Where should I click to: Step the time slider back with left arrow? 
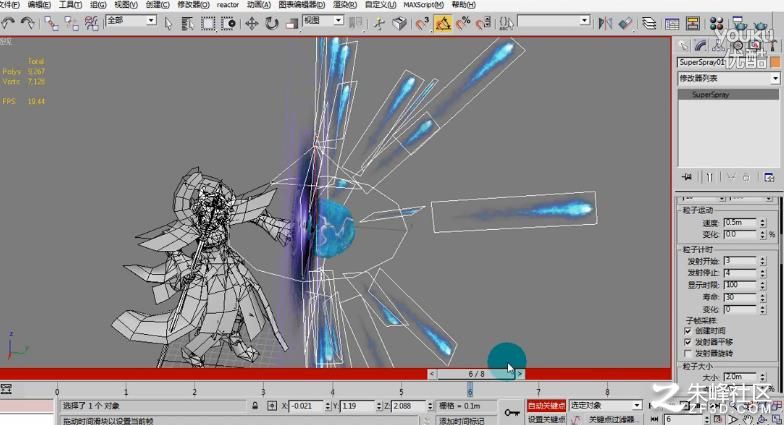[432, 374]
